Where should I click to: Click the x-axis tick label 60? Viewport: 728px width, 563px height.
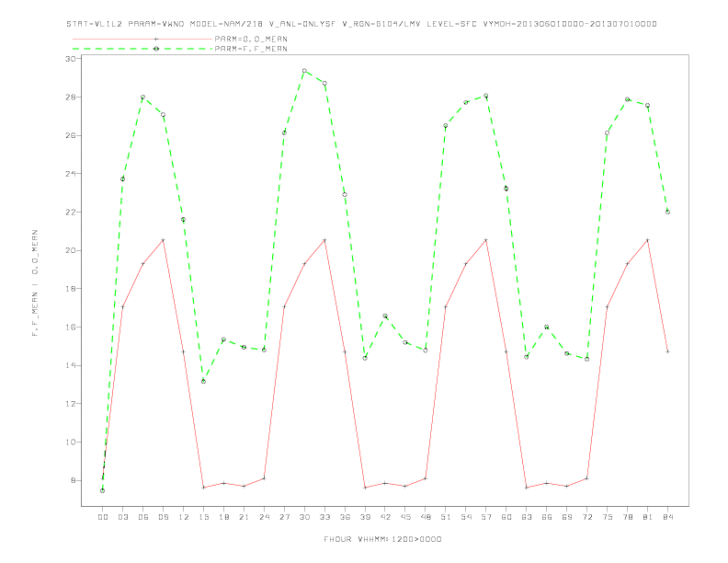coord(506,517)
